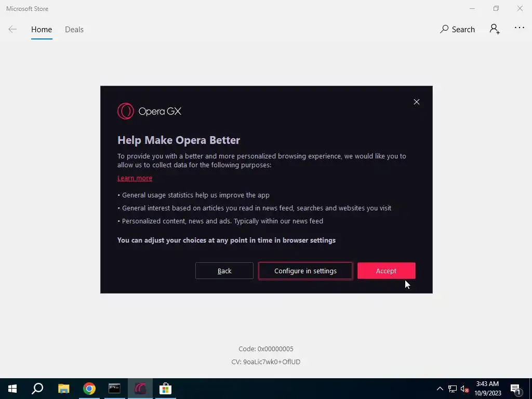Viewport: 532px width, 399px height.
Task: Open the notification center icon
Action: [x=515, y=389]
